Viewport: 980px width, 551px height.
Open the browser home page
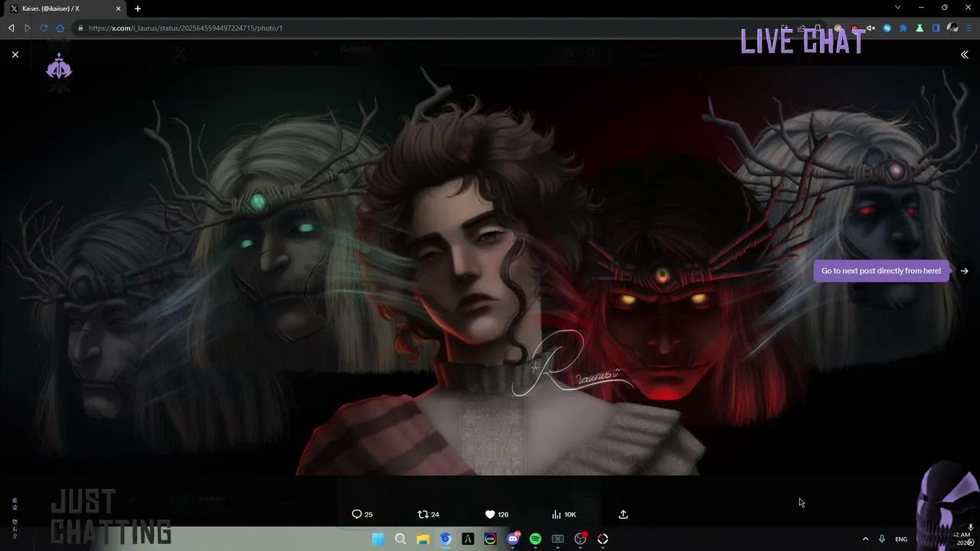point(60,28)
